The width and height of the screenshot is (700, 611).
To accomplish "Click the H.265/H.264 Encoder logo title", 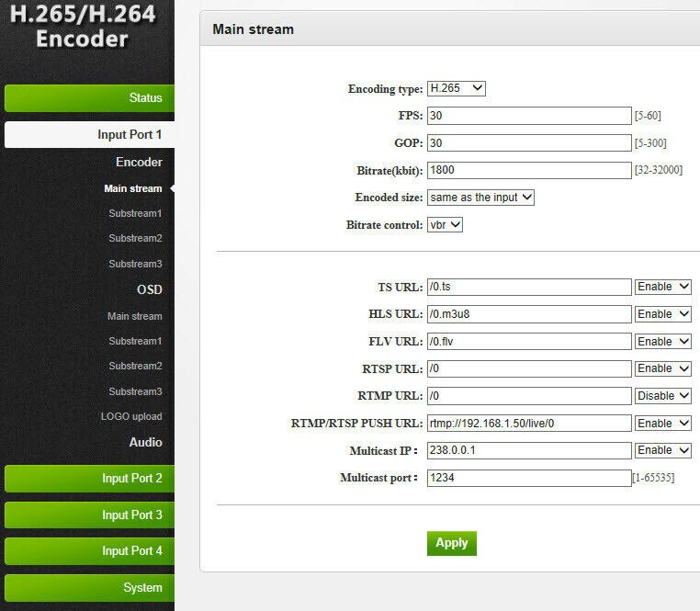I will point(83,26).
